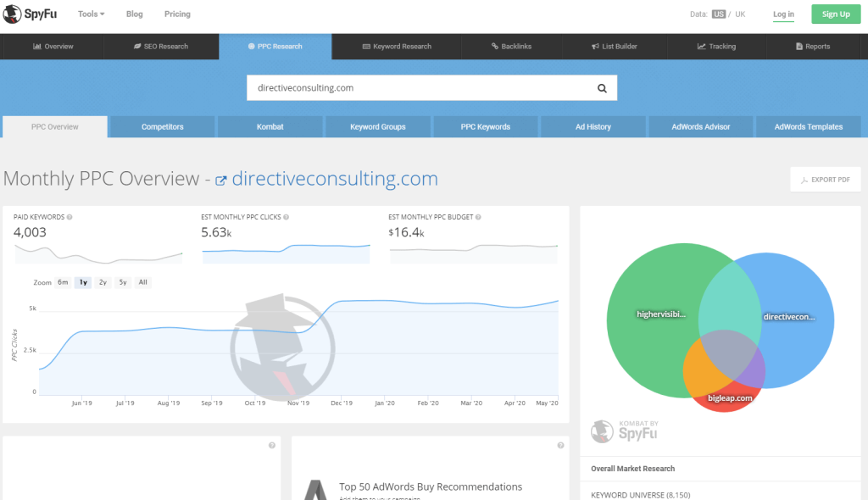Go to the PPC Research section
This screenshot has height=500, width=868.
(x=275, y=47)
